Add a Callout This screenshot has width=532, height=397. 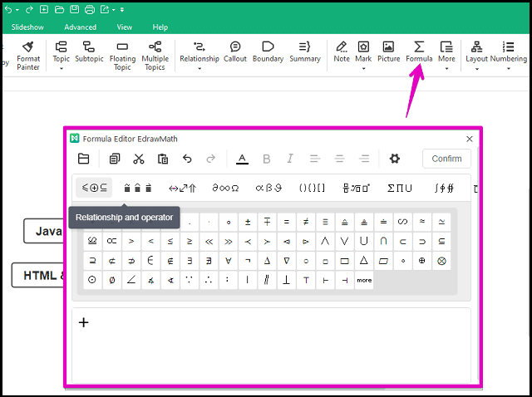tap(234, 51)
